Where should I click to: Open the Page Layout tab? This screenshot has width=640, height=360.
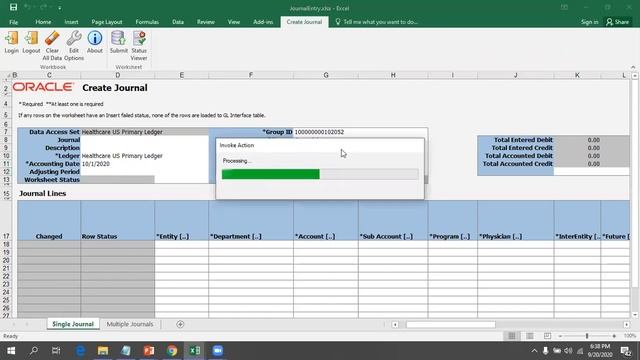pyautogui.click(x=107, y=22)
